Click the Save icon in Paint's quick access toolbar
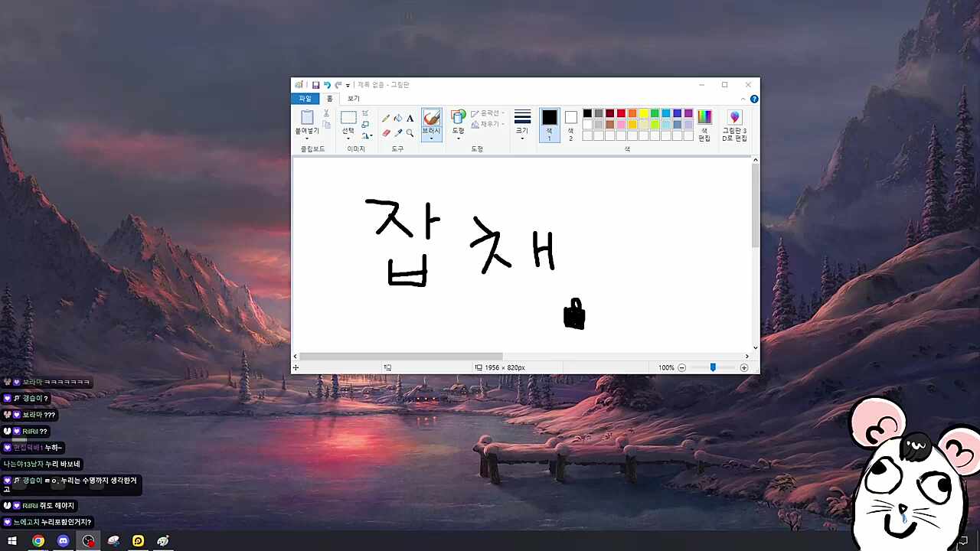Screen dimensions: 980x551 (x=315, y=85)
